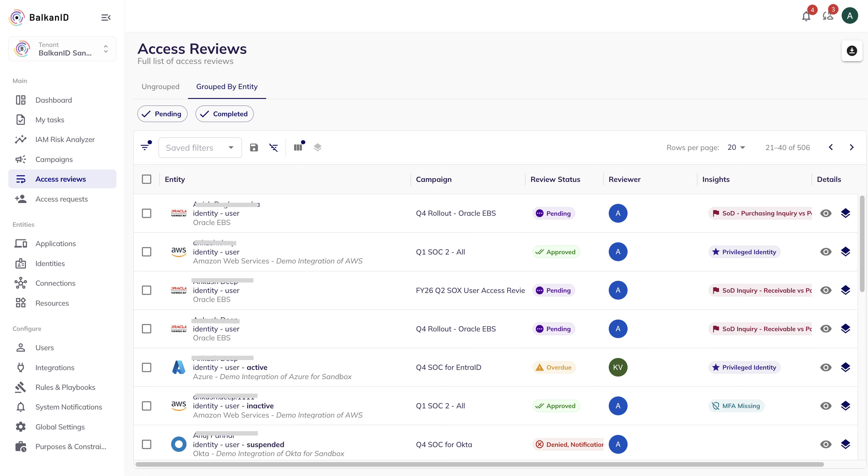Open the Saved filters dropdown

point(200,147)
